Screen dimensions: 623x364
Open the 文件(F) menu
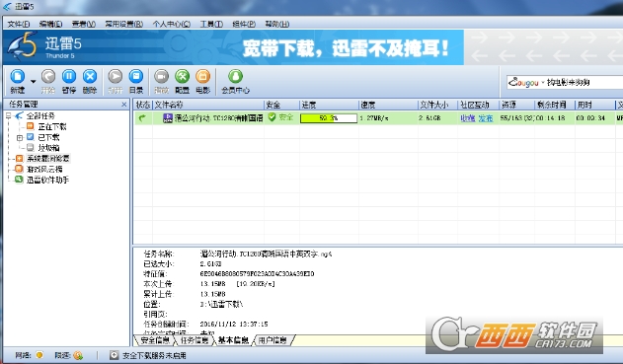click(19, 24)
